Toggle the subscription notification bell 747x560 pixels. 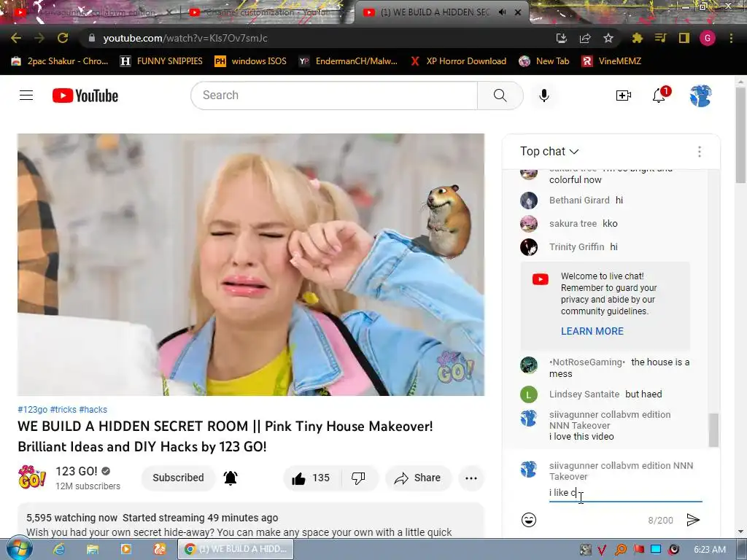coord(231,478)
